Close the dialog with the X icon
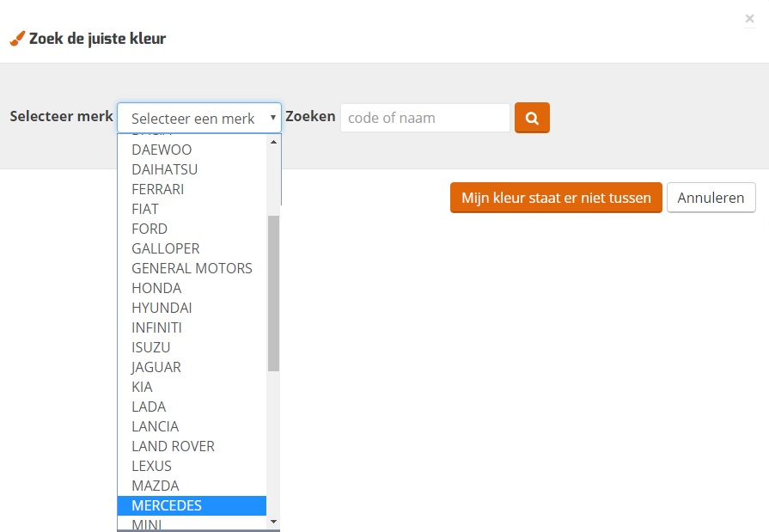The image size is (769, 532). (749, 19)
